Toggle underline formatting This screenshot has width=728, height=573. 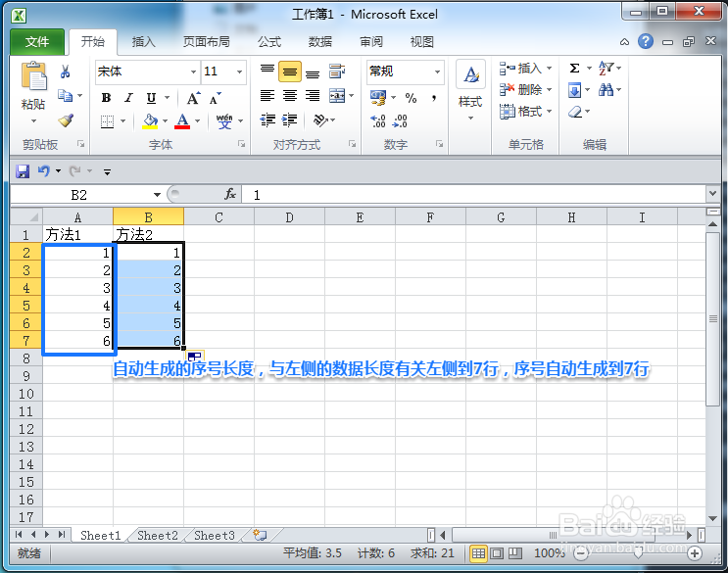(x=151, y=98)
